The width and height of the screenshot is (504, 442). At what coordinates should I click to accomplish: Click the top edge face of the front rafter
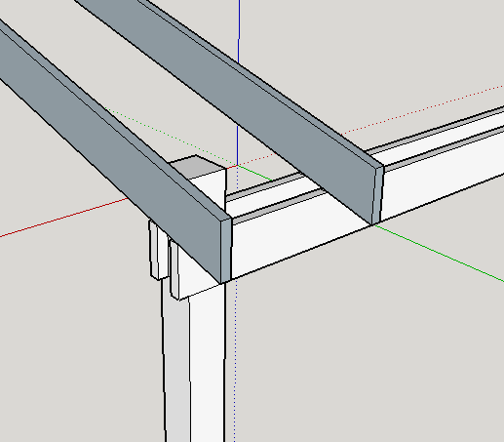pos(130,127)
